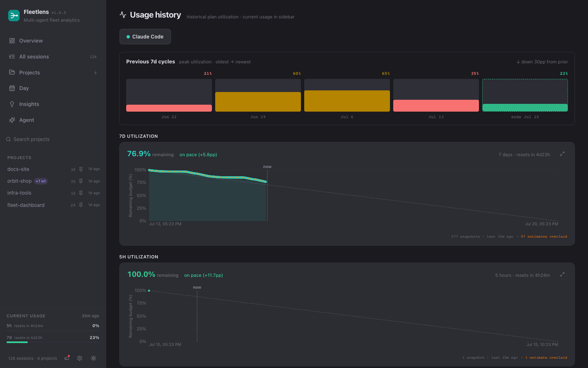Click the Usage history pulse icon
Viewport: 588px width, 368px height.
click(x=123, y=15)
